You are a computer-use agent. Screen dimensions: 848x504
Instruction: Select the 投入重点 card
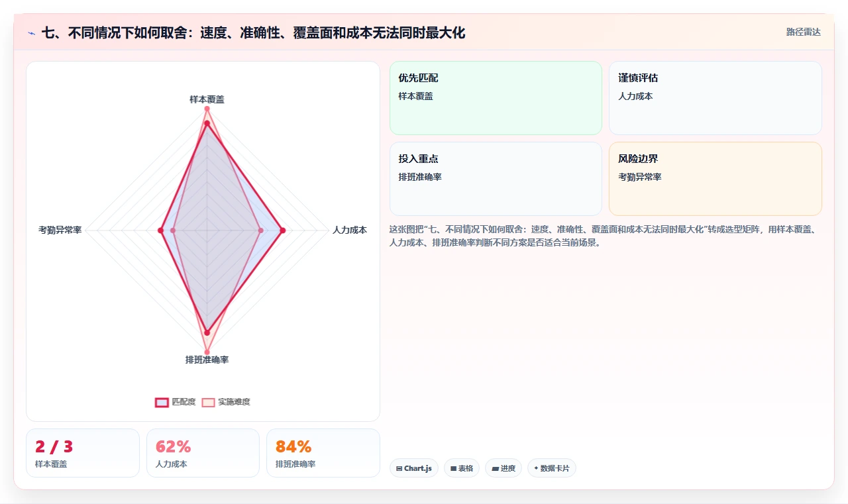pyautogui.click(x=496, y=179)
